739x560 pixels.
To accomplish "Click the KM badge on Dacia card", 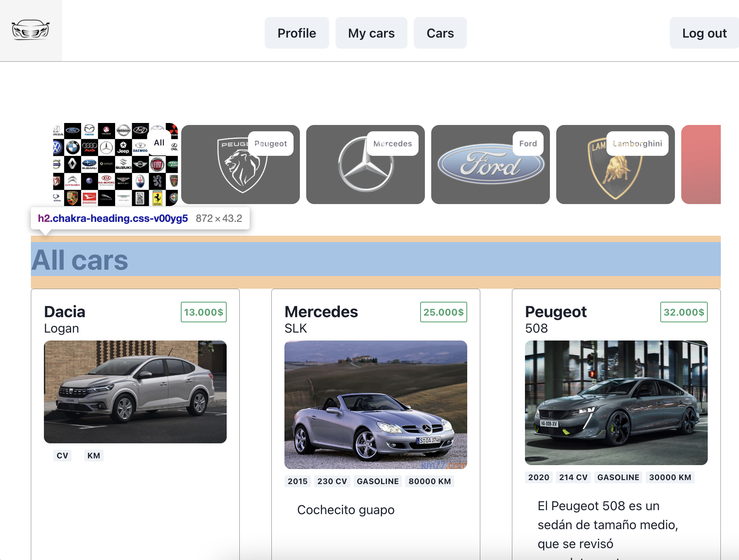I will click(94, 456).
